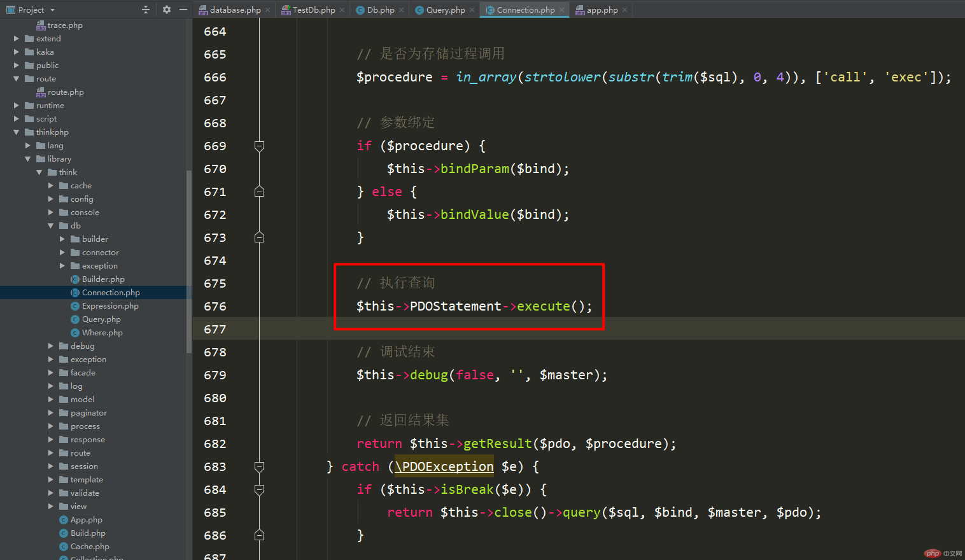Open the Project panel settings gear
Screen dimensions: 965x560
coord(167,10)
